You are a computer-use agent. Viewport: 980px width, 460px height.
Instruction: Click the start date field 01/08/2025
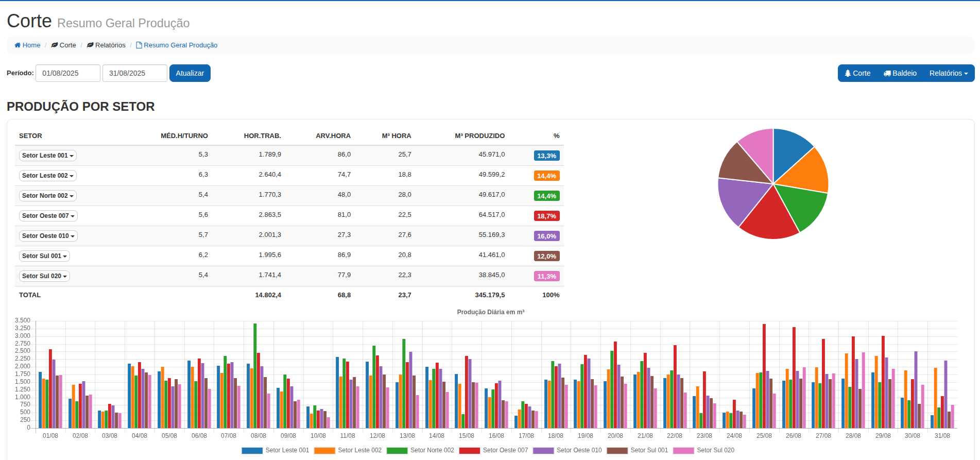[x=67, y=73]
